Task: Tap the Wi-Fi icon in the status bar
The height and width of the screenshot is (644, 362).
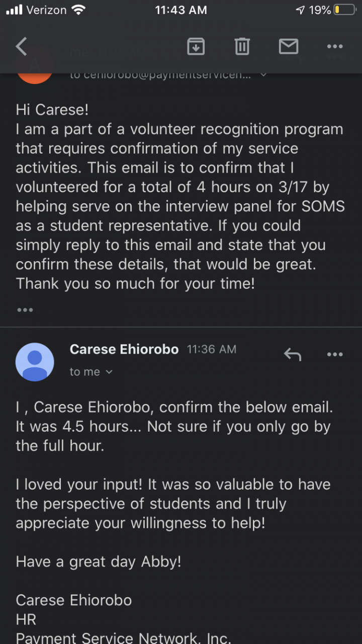Action: [79, 10]
